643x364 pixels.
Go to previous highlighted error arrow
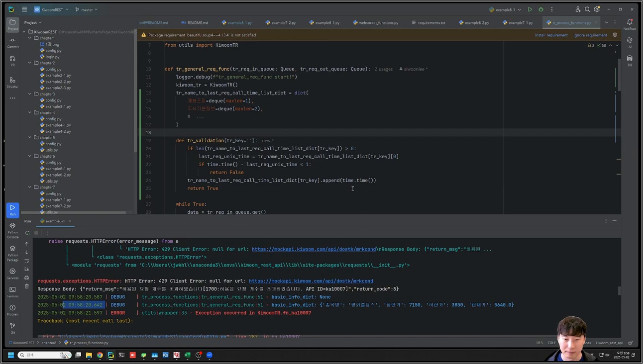(611, 45)
